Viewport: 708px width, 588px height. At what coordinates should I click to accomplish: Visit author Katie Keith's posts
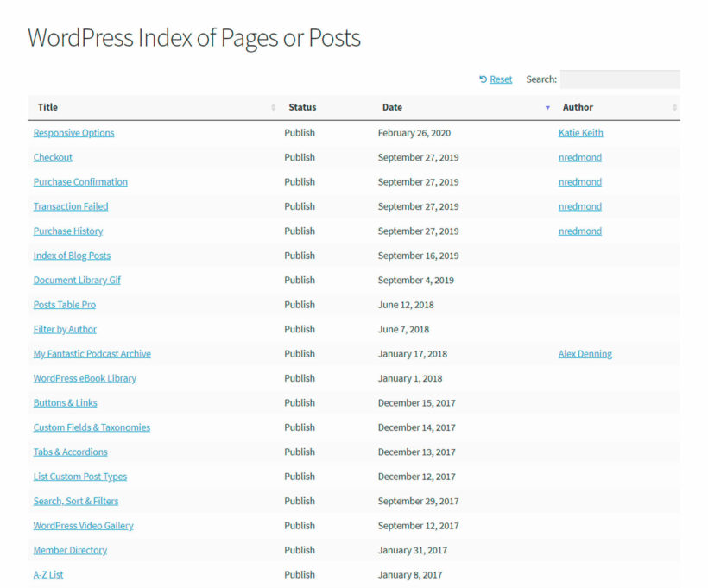point(579,132)
